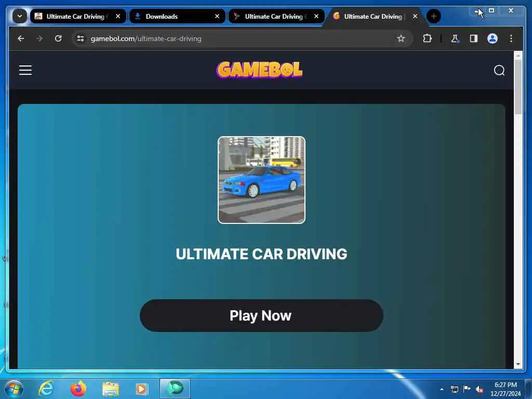This screenshot has width=532, height=399.
Task: Open the user profile menu
Action: [493, 38]
